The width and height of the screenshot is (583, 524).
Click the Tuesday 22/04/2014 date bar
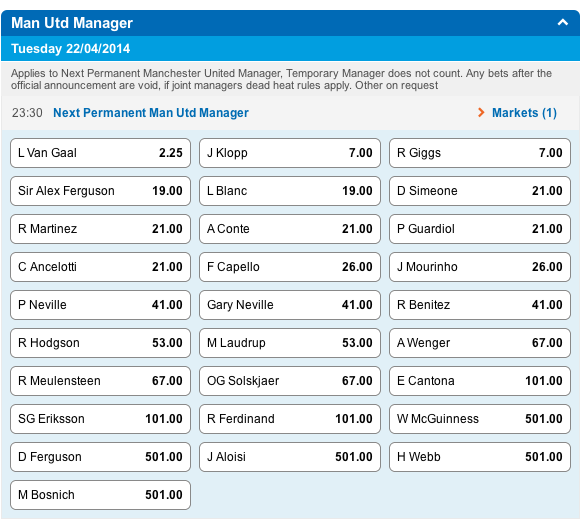point(290,48)
